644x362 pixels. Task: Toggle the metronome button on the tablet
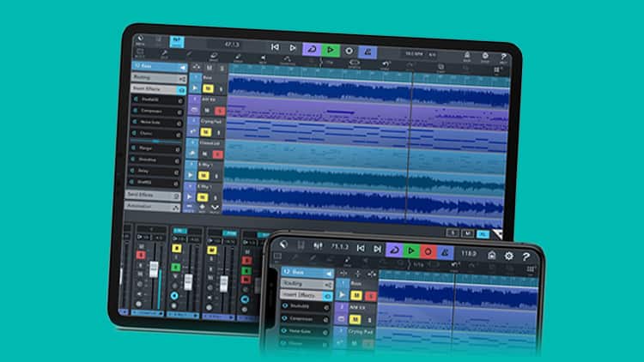[x=368, y=51]
